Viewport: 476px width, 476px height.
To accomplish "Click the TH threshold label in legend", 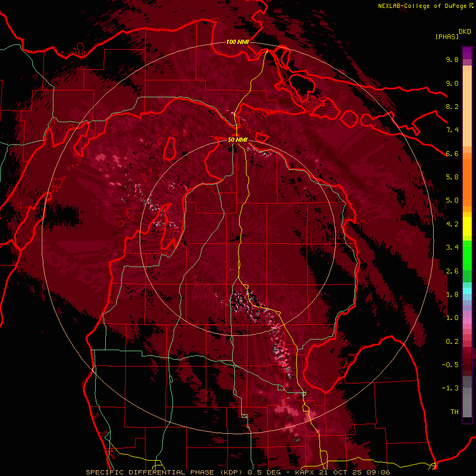I will [x=454, y=412].
